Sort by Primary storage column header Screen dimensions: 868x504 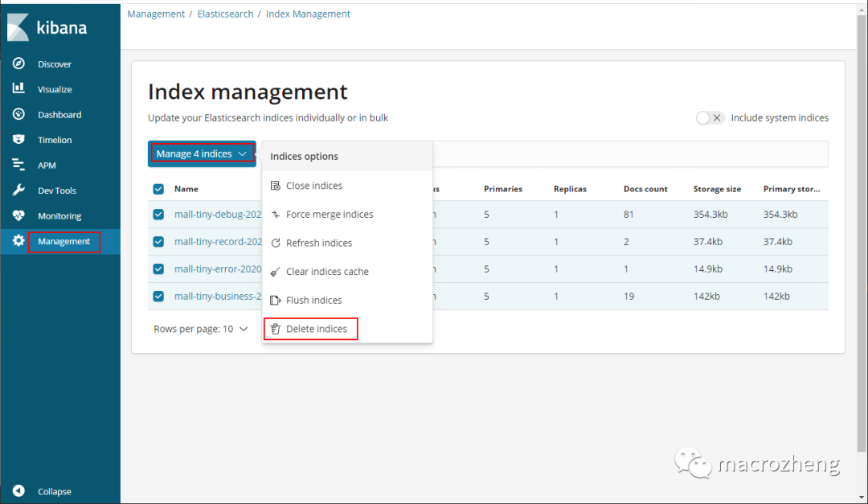792,189
